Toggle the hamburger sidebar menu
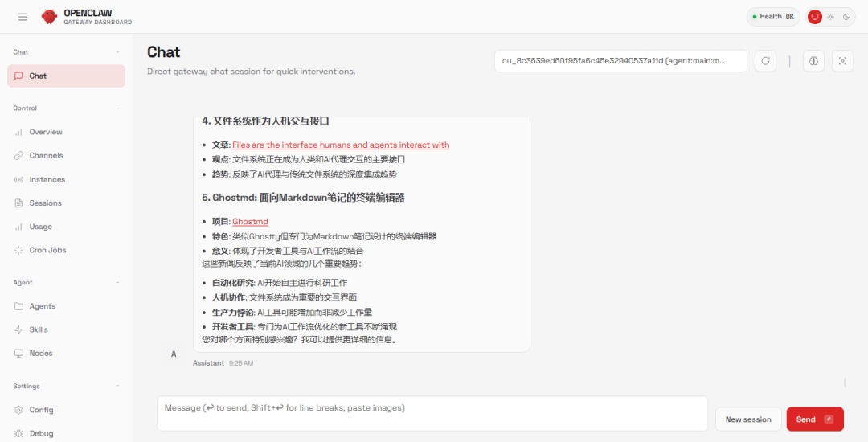Image resolution: width=868 pixels, height=442 pixels. pos(23,17)
